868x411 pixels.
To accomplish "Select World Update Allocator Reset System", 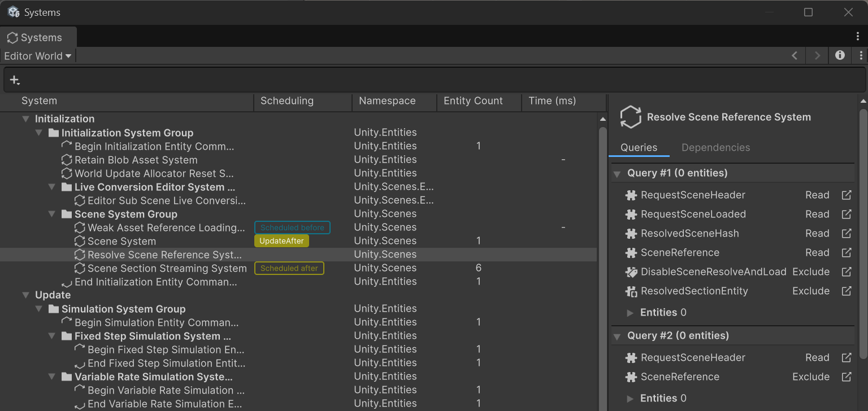I will [x=298, y=173].
